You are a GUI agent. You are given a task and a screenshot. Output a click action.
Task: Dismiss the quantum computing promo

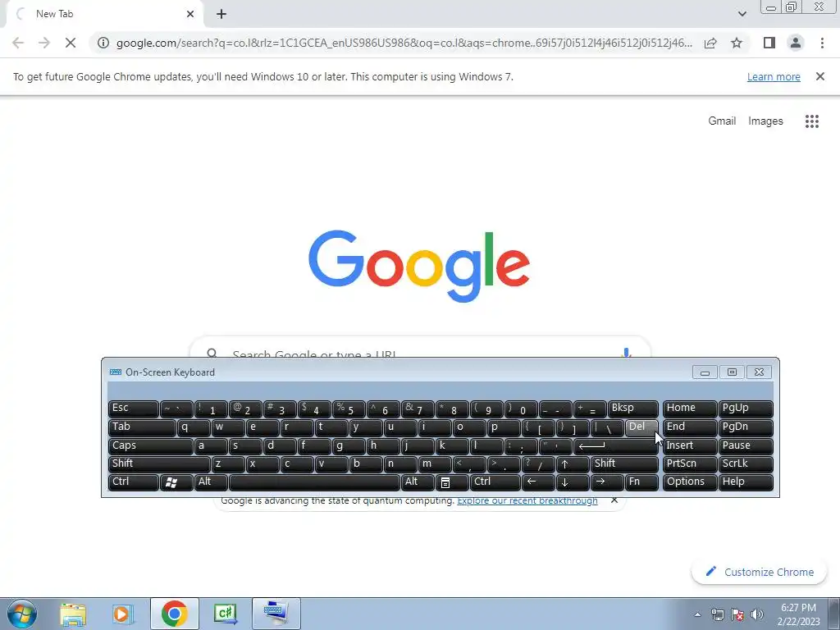point(614,500)
